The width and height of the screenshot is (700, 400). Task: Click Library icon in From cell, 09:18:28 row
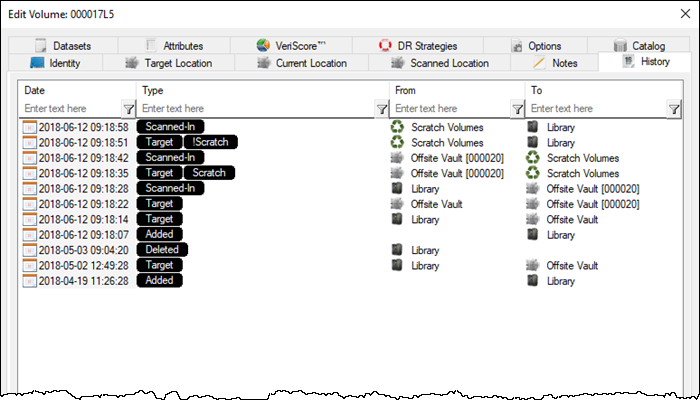point(397,188)
